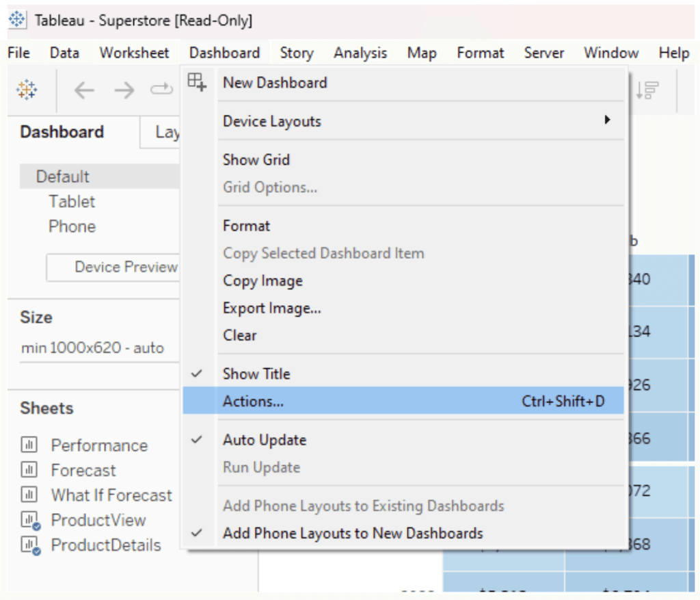The width and height of the screenshot is (700, 600).
Task: Open the Size dropdown min 1000x620
Action: coord(93,348)
